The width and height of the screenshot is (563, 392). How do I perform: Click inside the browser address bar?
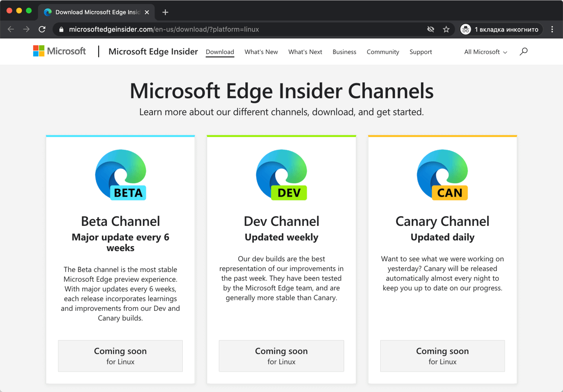(219, 29)
